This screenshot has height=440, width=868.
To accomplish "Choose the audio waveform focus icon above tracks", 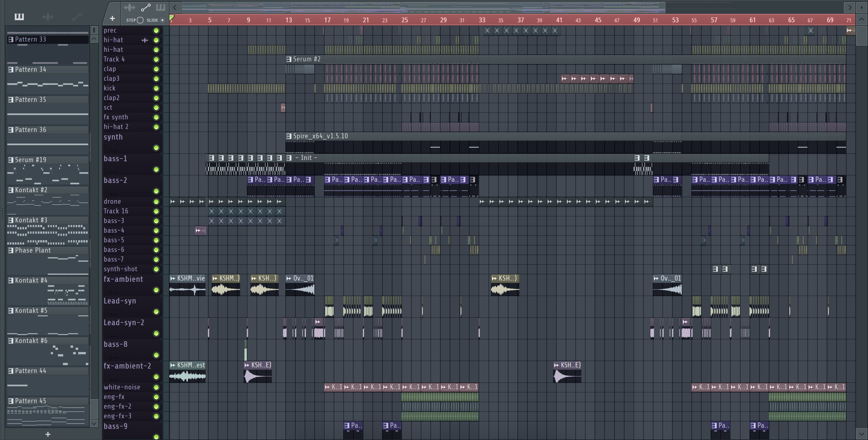I will click(x=129, y=8).
